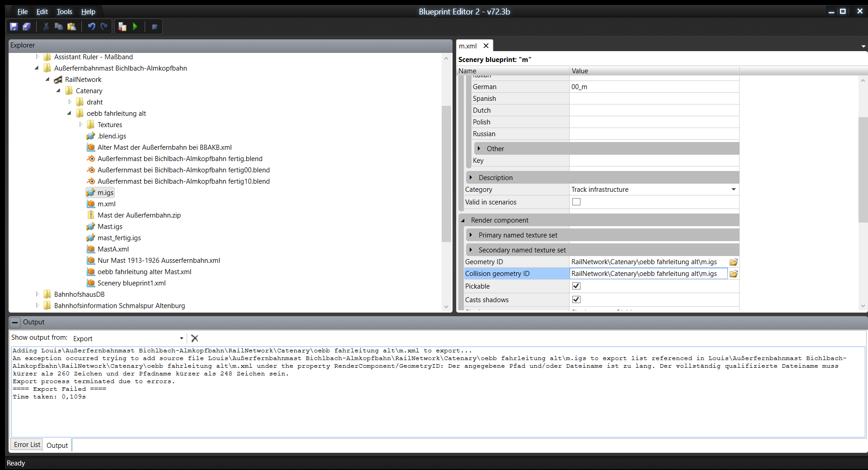Viewport: 868px width, 470px height.
Task: Browse for Geometry ID file
Action: click(734, 262)
